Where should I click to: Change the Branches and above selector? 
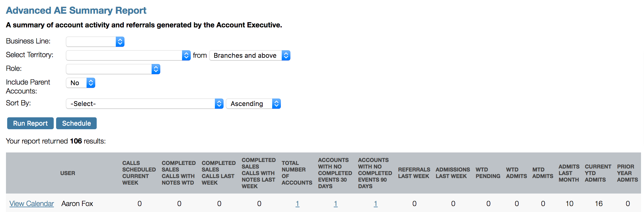[250, 55]
